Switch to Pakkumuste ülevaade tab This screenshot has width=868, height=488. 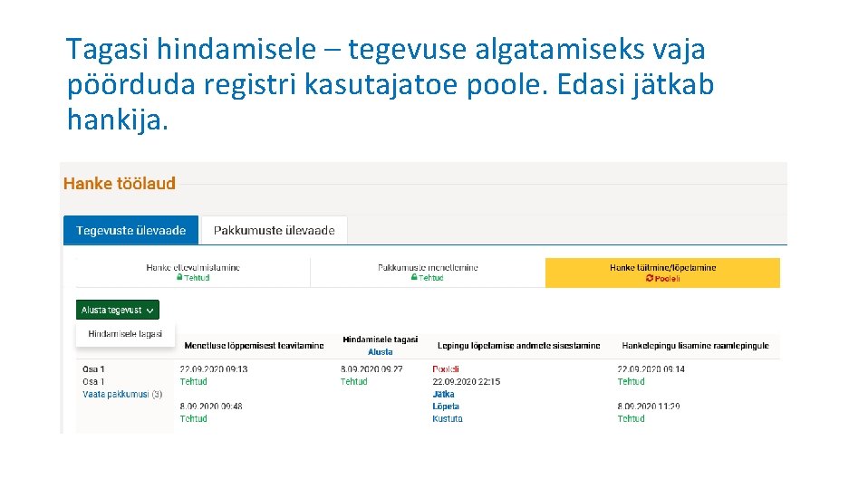tap(274, 230)
